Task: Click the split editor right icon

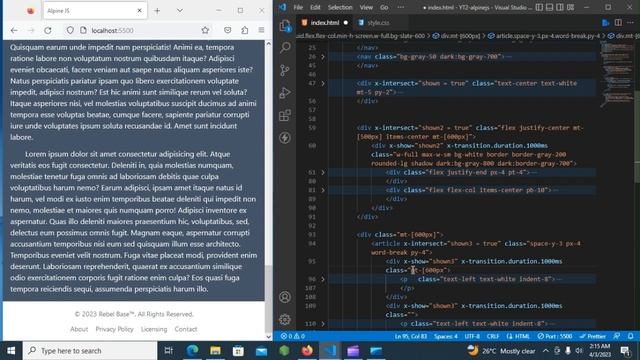Action: click(618, 23)
